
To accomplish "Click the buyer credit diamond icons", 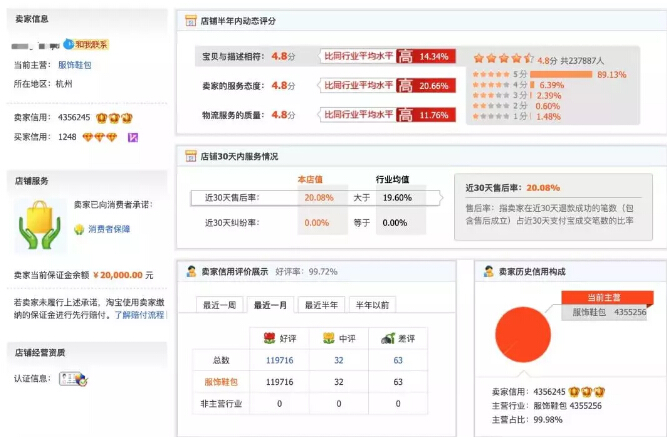I will (100, 137).
